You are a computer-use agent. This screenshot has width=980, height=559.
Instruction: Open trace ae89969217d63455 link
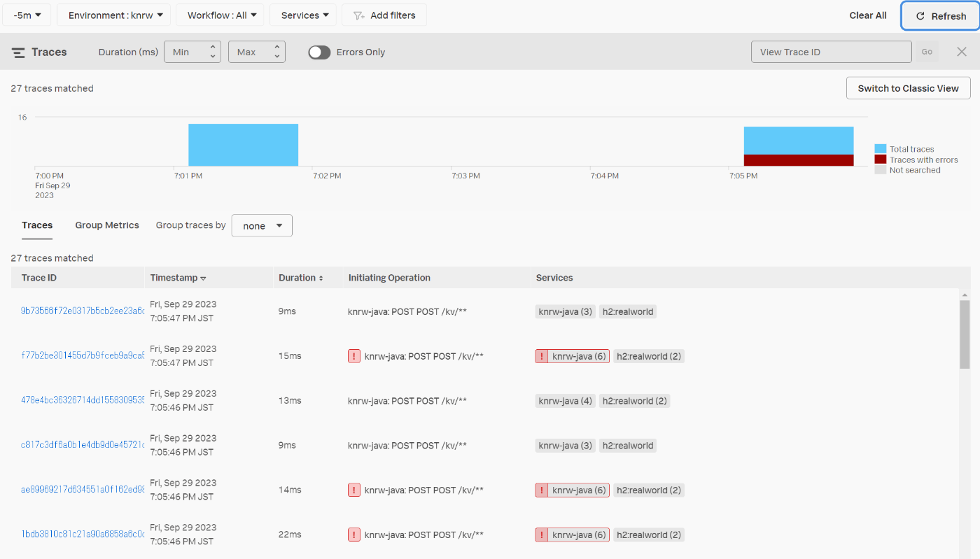click(83, 490)
